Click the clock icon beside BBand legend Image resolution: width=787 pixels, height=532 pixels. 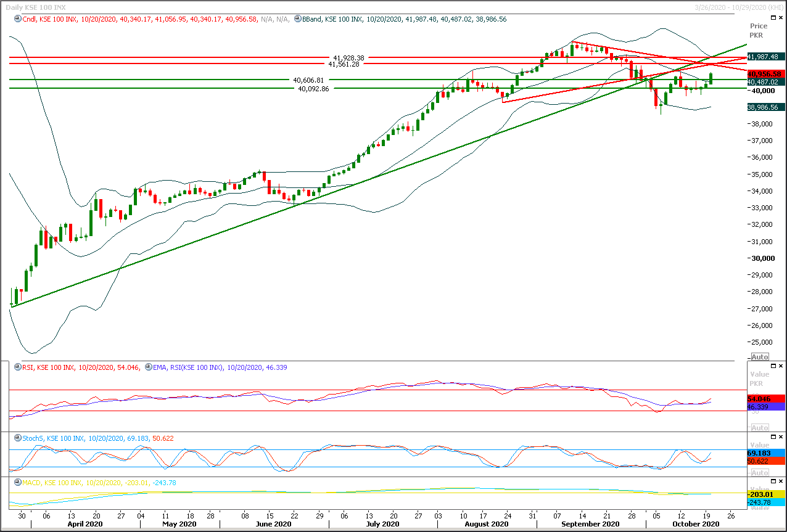point(298,19)
